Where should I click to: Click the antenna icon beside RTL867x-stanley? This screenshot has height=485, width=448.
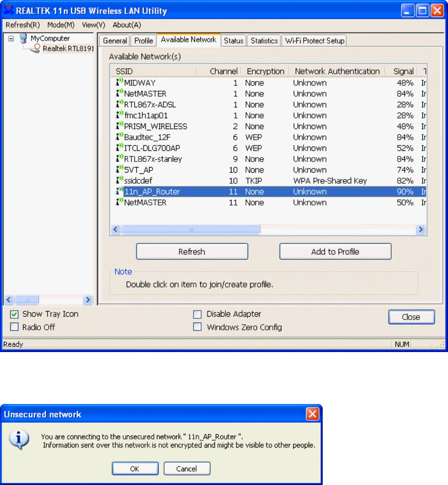pos(119,159)
